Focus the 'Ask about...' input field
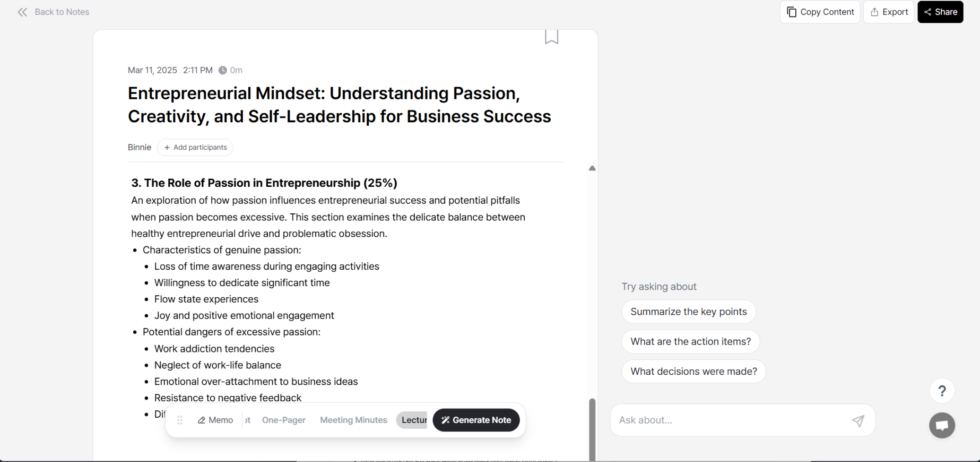 [x=730, y=420]
